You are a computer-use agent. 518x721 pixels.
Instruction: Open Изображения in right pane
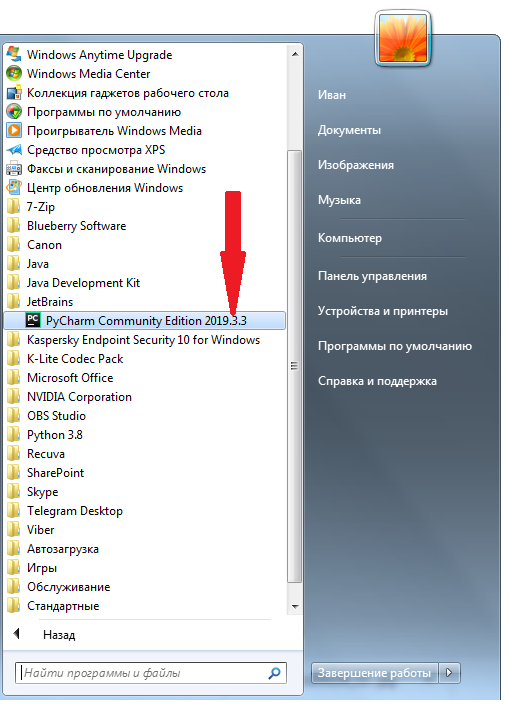pos(356,165)
